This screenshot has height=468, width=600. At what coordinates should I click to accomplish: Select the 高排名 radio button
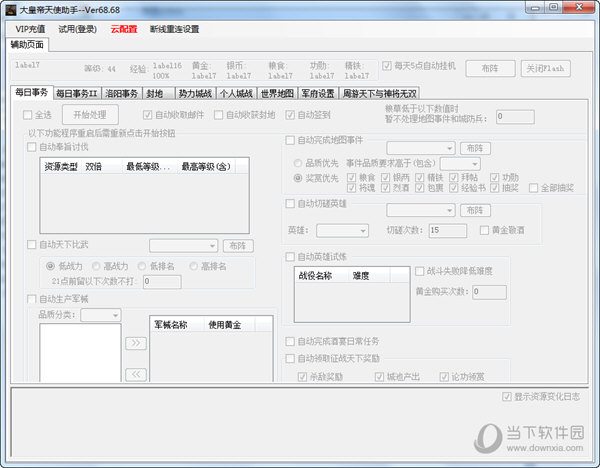(208, 266)
